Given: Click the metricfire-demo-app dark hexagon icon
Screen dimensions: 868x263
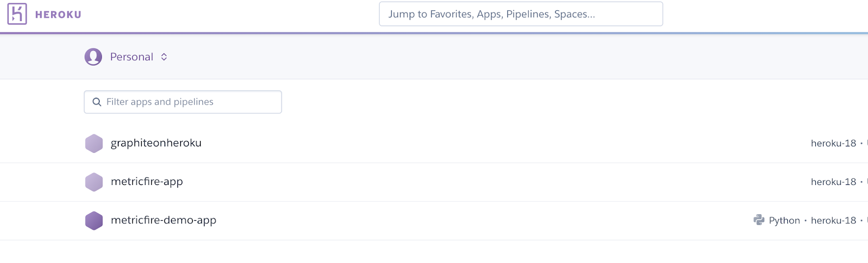Looking at the screenshot, I should [x=94, y=221].
